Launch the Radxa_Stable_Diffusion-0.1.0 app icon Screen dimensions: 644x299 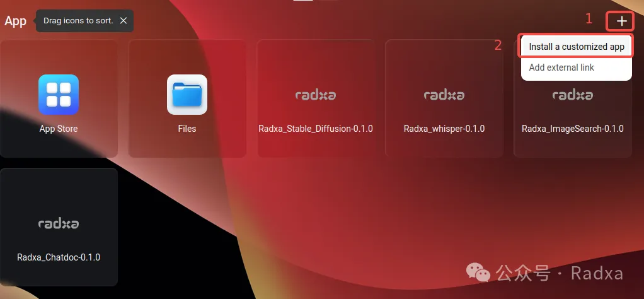tap(316, 95)
